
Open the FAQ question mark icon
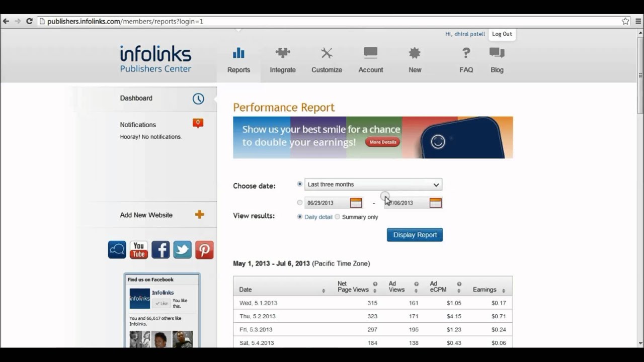pyautogui.click(x=466, y=53)
